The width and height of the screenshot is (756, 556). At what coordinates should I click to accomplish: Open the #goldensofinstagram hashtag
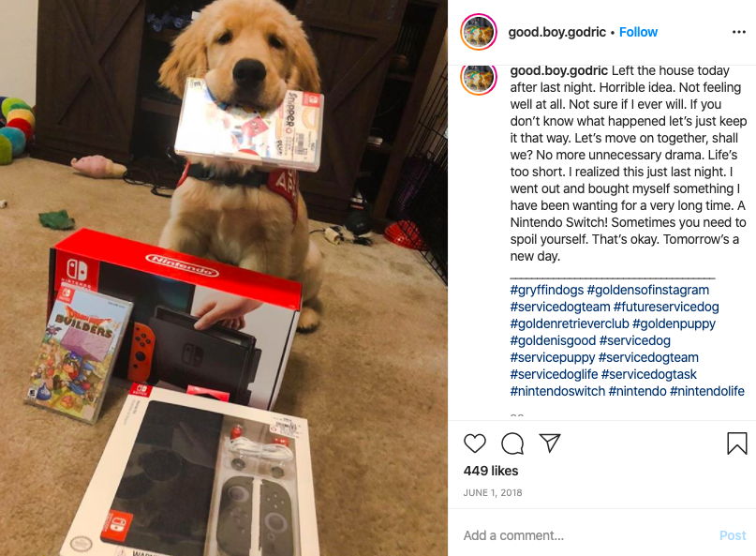point(648,290)
